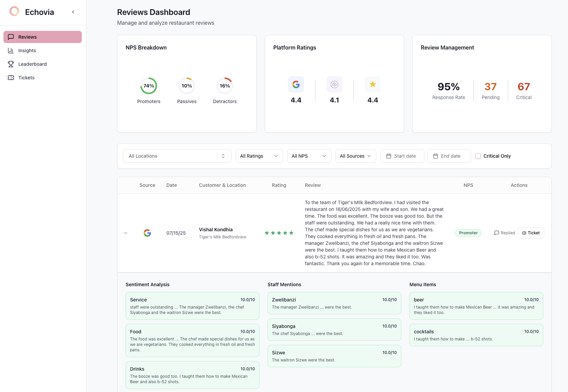The image size is (568, 392).
Task: Click the Rating column header
Action: click(279, 185)
